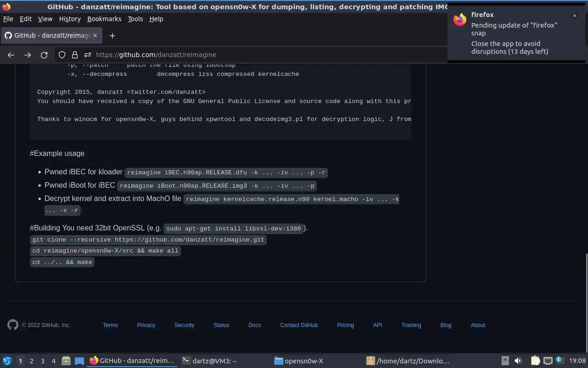Open the Docs footer link
The image size is (588, 368).
pyautogui.click(x=254, y=325)
